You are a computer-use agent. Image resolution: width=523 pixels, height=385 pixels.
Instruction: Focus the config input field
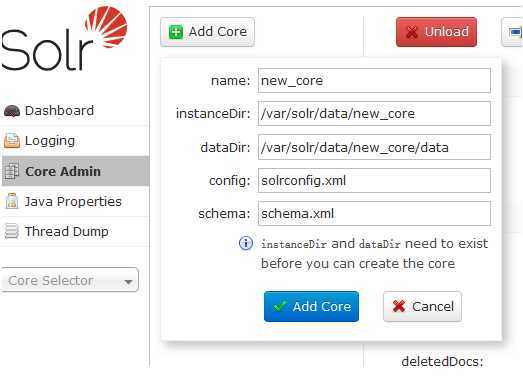(374, 180)
